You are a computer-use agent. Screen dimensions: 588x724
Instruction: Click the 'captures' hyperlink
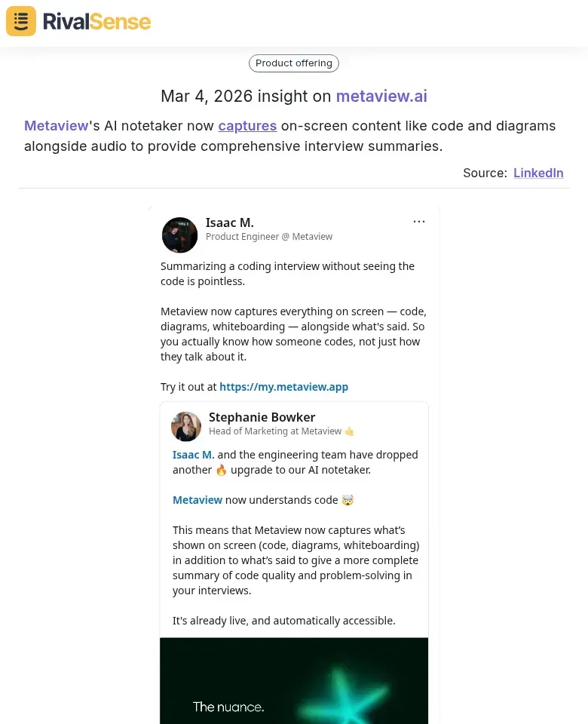(x=247, y=126)
